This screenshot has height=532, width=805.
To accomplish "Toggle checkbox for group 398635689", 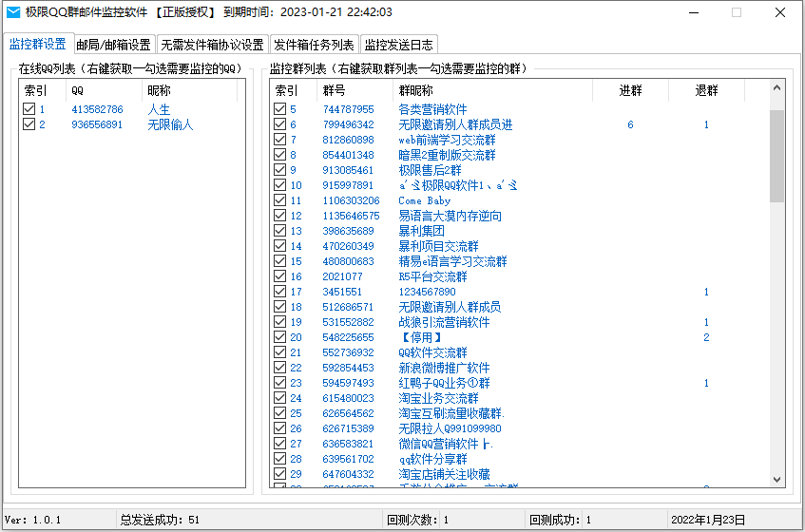I will tap(279, 230).
